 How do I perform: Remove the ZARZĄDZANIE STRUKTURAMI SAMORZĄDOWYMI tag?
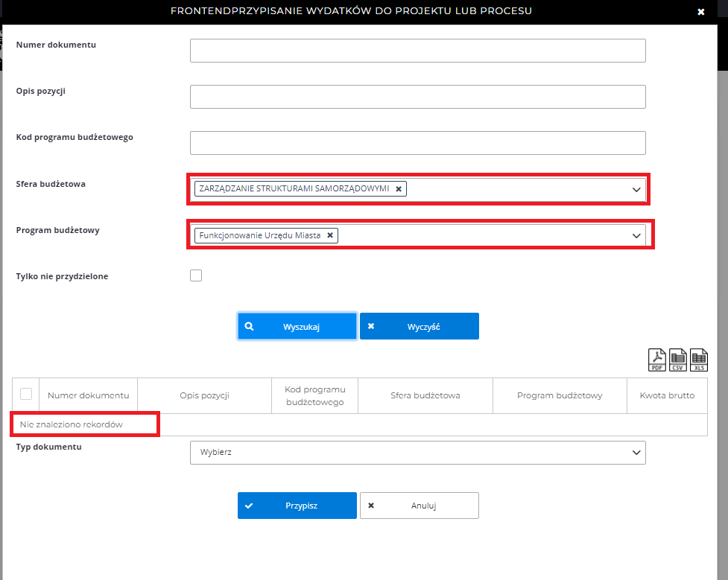pos(399,189)
